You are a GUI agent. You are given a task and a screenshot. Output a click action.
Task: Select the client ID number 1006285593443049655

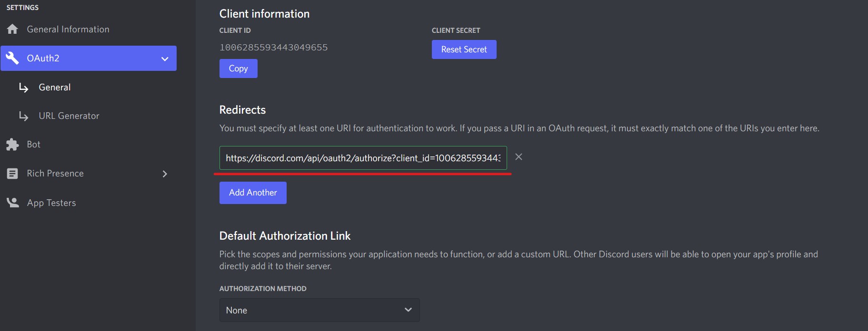[x=273, y=48]
